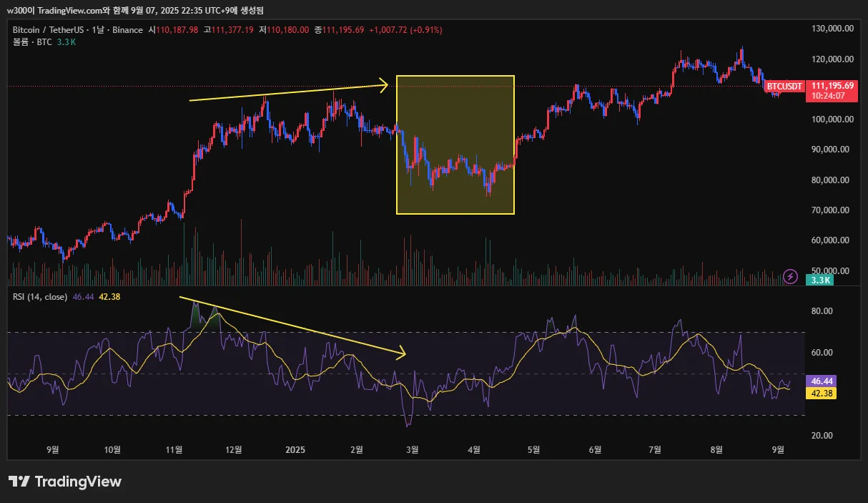The image size is (868, 503).
Task: Click the TradingView logo icon
Action: (x=19, y=482)
